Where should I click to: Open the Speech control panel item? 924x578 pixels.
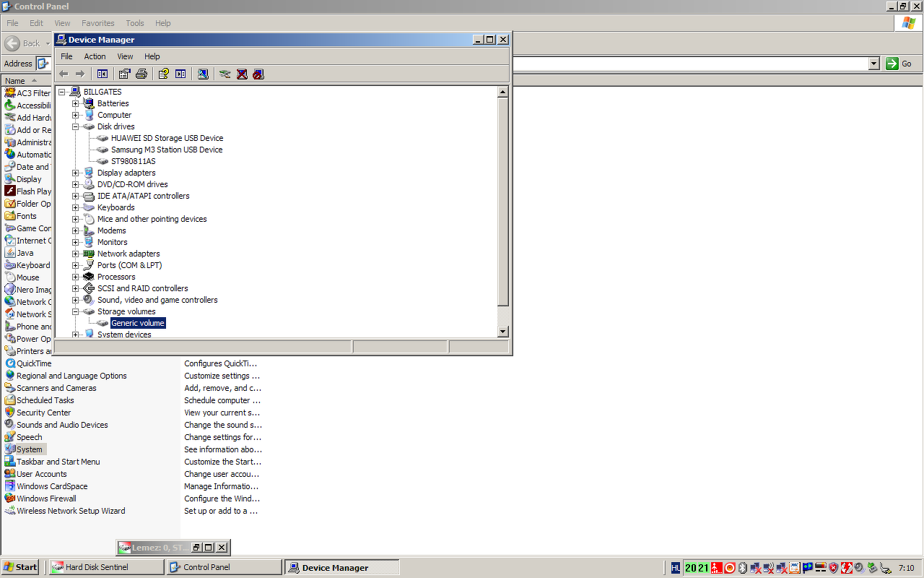tap(24, 437)
